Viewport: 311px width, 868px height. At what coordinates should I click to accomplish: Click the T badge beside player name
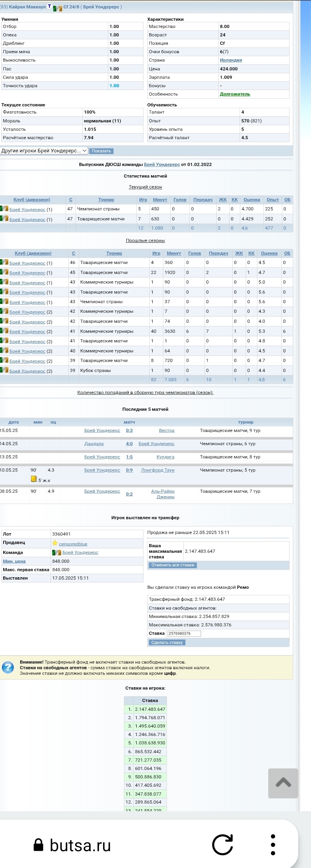(x=49, y=6)
